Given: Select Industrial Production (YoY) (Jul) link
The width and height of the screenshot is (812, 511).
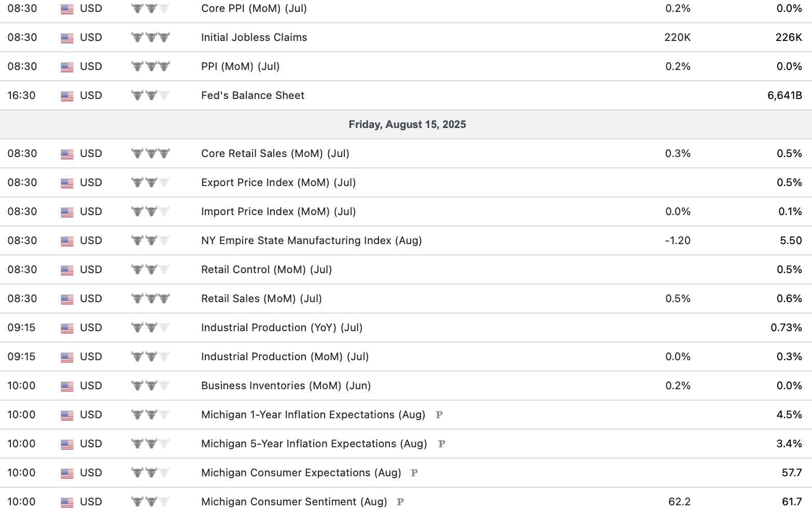Looking at the screenshot, I should tap(282, 328).
